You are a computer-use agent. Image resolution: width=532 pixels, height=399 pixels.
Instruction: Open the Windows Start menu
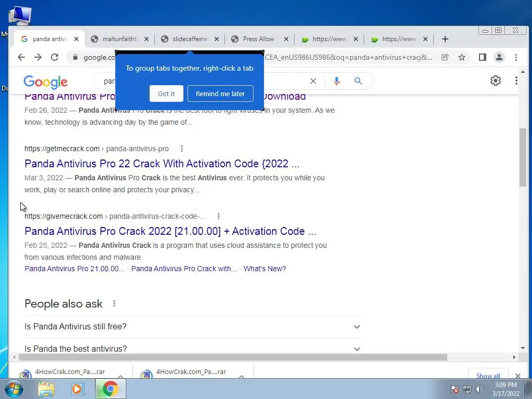tap(14, 389)
